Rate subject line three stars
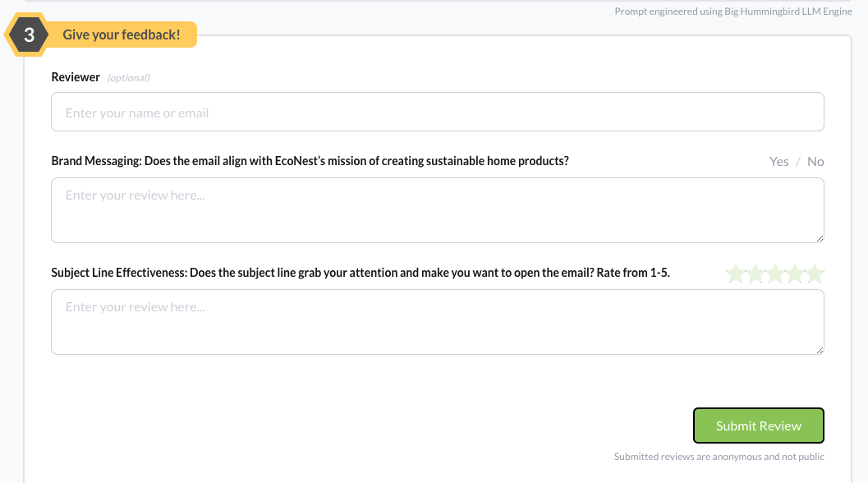 775,274
